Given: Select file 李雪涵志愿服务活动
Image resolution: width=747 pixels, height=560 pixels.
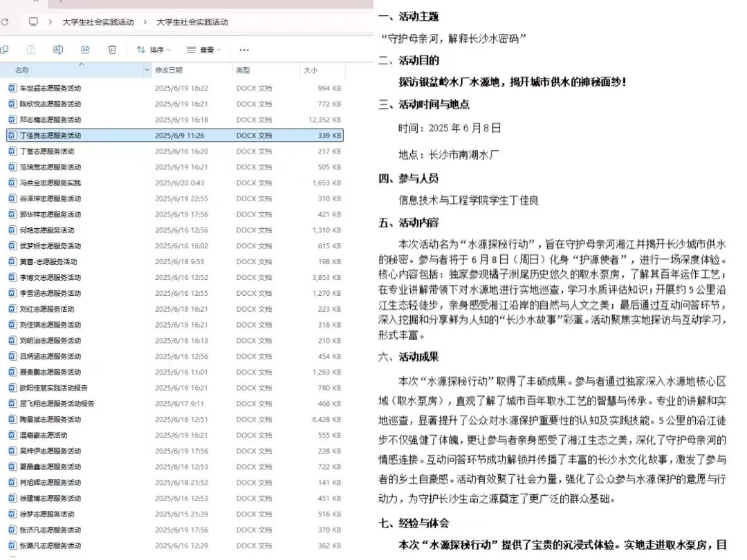Looking at the screenshot, I should 50,293.
